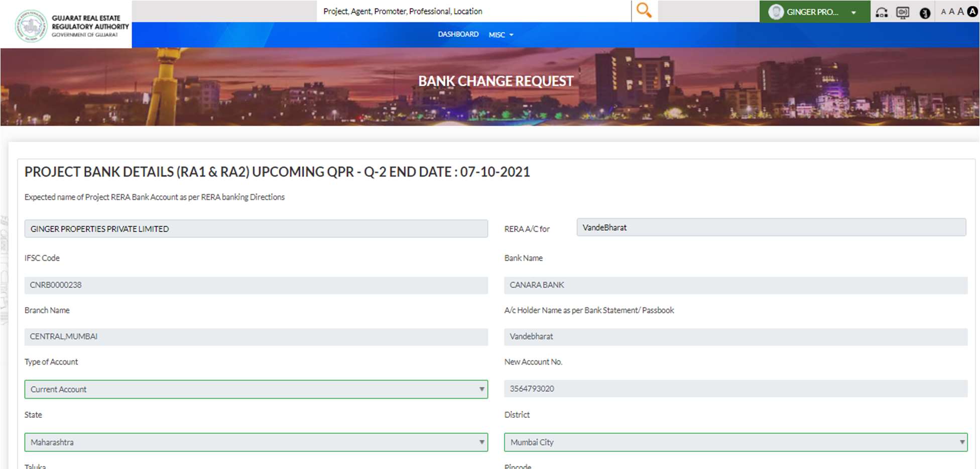Select the medium font size A
Viewport: 980px width, 469px height.
click(x=951, y=12)
